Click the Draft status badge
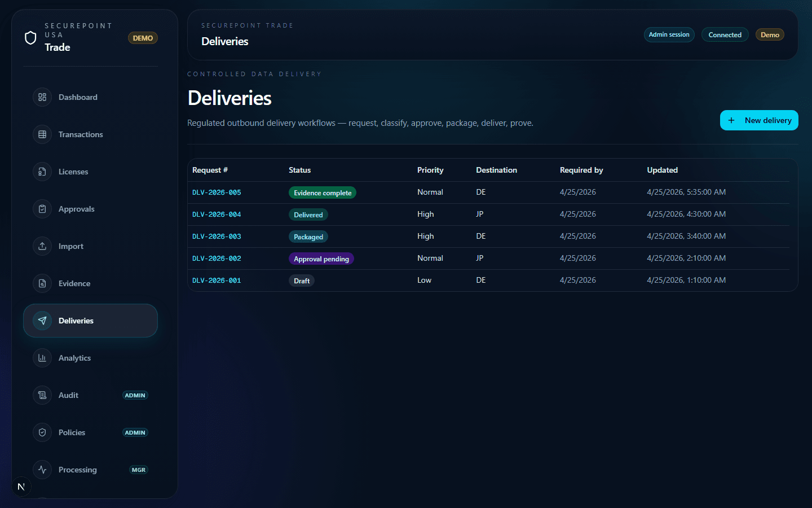 tap(302, 281)
